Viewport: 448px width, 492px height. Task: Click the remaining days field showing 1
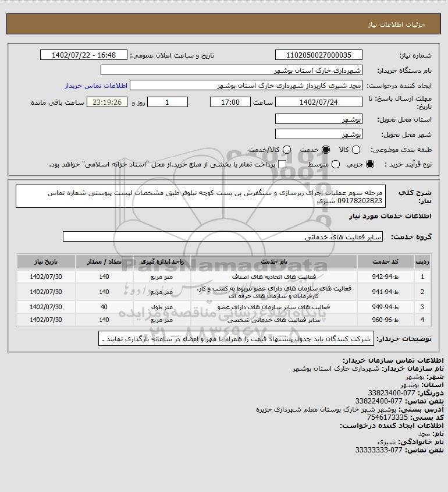click(168, 102)
